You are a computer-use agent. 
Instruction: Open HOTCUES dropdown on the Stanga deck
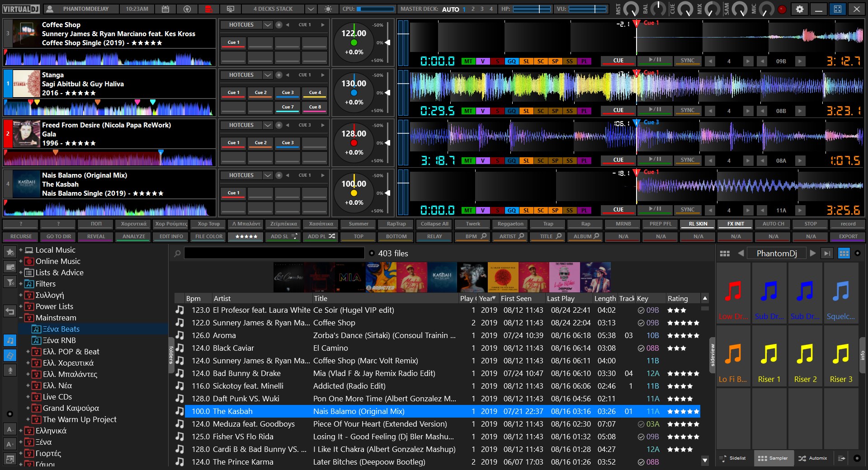click(x=268, y=75)
